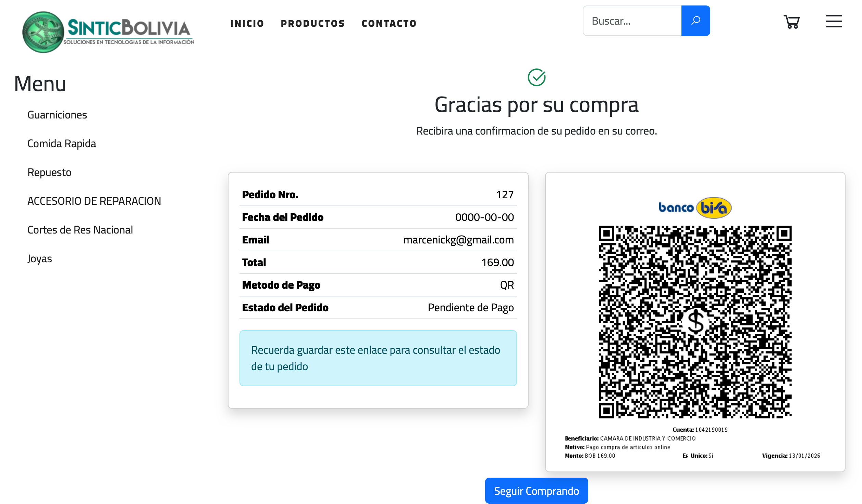Viewport: 862px width, 504px height.
Task: Go to the INICIO nav item
Action: pos(247,23)
